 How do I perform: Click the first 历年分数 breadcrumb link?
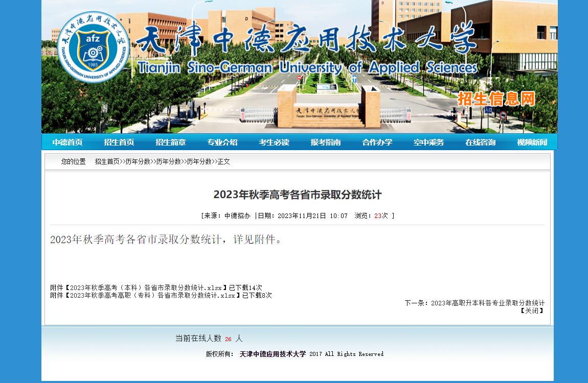coord(138,162)
